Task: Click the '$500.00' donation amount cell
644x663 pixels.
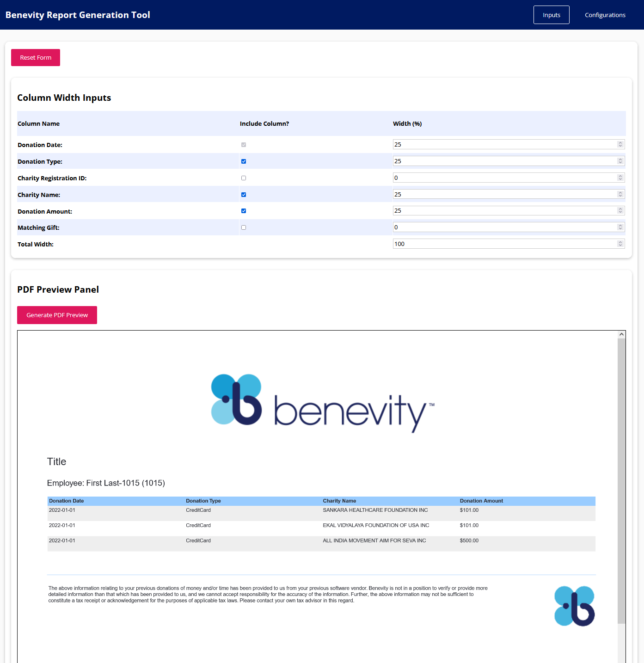Action: [x=469, y=540]
